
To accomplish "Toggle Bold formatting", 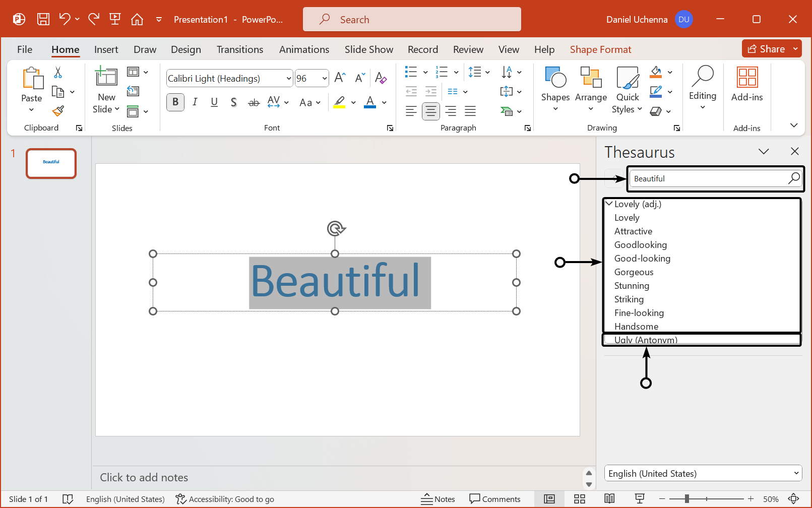I will tap(175, 102).
